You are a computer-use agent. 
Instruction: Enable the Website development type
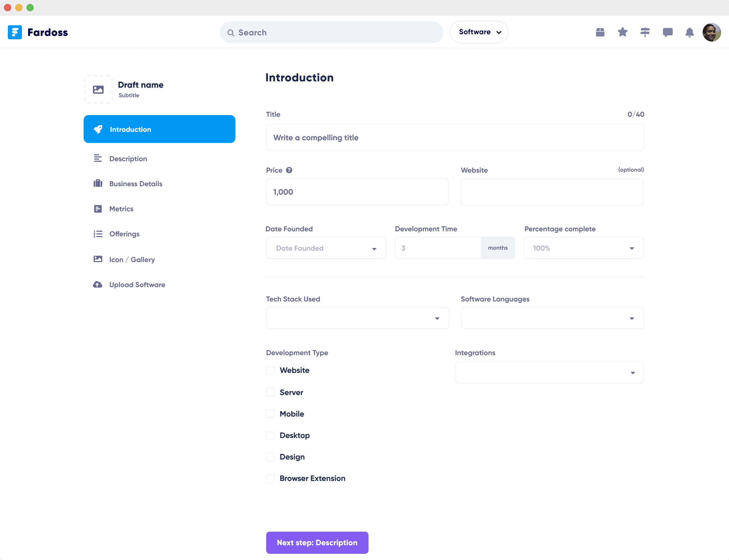pos(270,370)
